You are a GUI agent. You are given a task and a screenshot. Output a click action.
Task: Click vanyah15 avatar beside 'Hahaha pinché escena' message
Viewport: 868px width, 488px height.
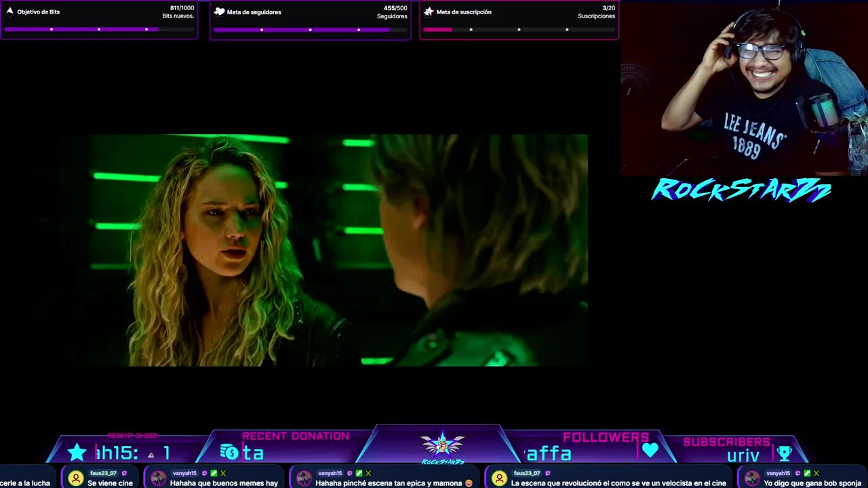303,479
